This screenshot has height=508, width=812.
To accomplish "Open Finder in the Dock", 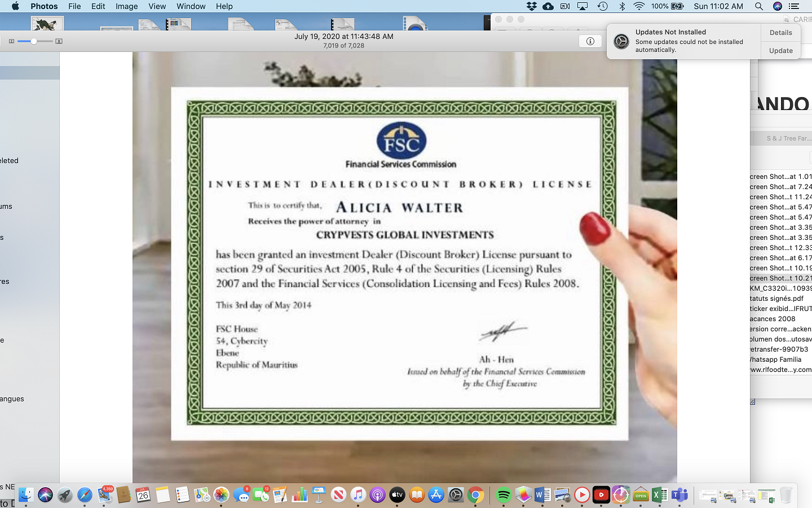I will pyautogui.click(x=25, y=495).
